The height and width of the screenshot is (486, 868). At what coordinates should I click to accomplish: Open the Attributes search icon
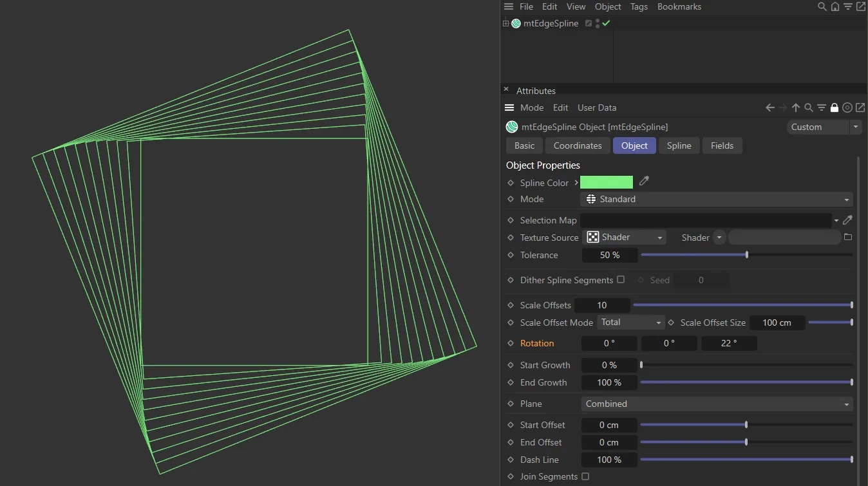point(809,107)
